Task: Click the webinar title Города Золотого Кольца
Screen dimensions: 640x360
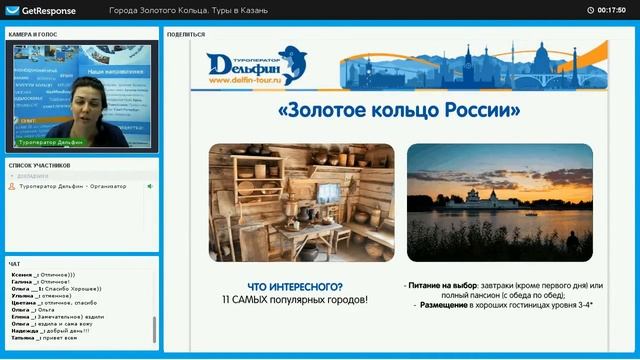Action: [x=189, y=11]
